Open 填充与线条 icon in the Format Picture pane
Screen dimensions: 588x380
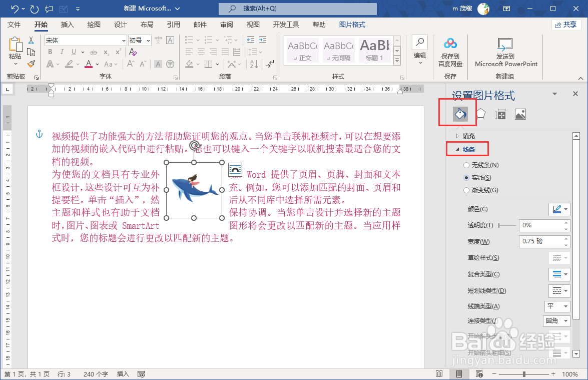coord(461,114)
